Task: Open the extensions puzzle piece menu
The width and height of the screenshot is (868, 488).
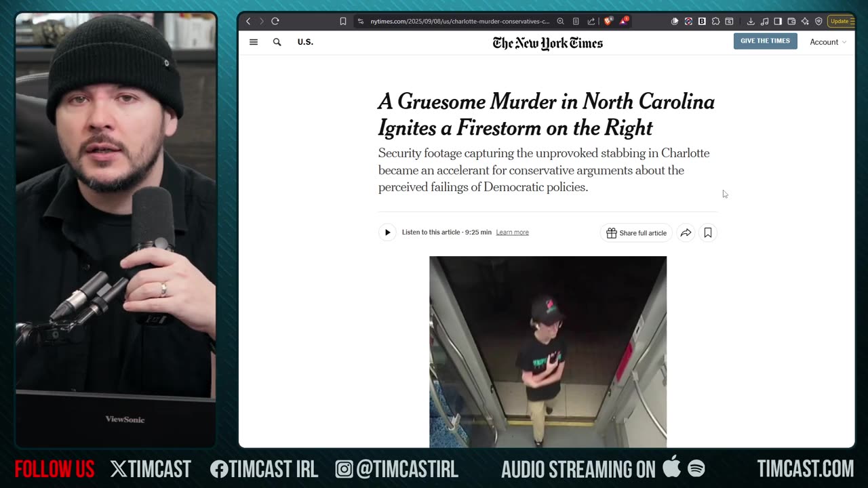Action: (x=715, y=21)
